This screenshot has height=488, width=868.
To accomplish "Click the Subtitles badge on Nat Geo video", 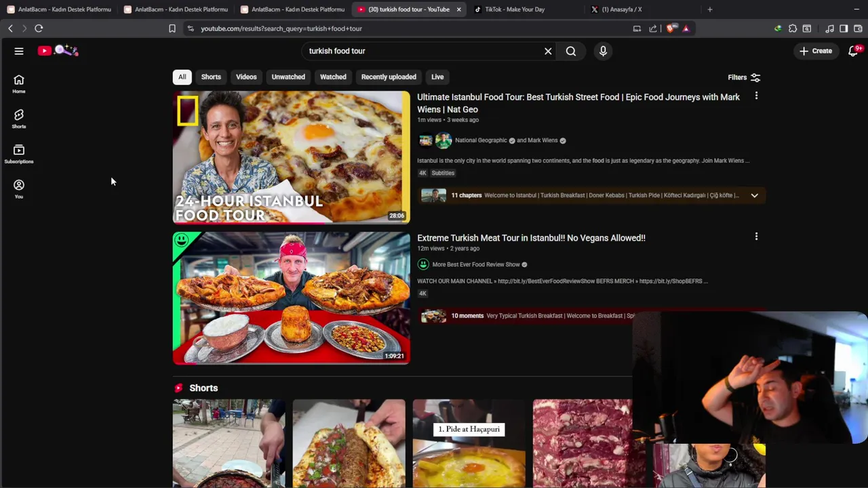I will point(443,173).
